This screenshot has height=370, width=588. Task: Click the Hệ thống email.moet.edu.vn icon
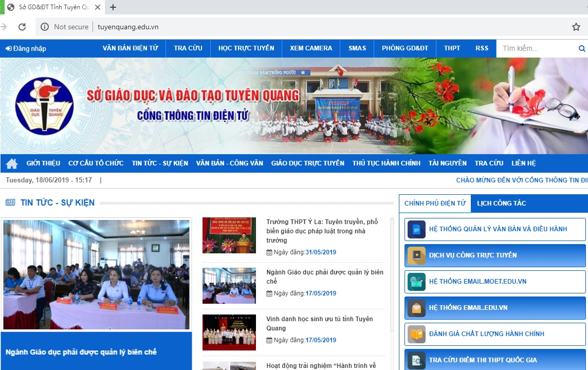tap(416, 282)
